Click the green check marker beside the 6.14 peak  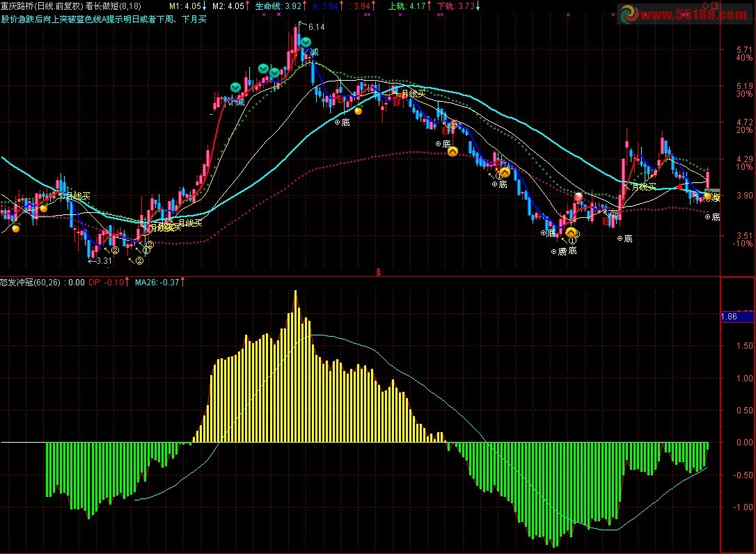point(306,42)
